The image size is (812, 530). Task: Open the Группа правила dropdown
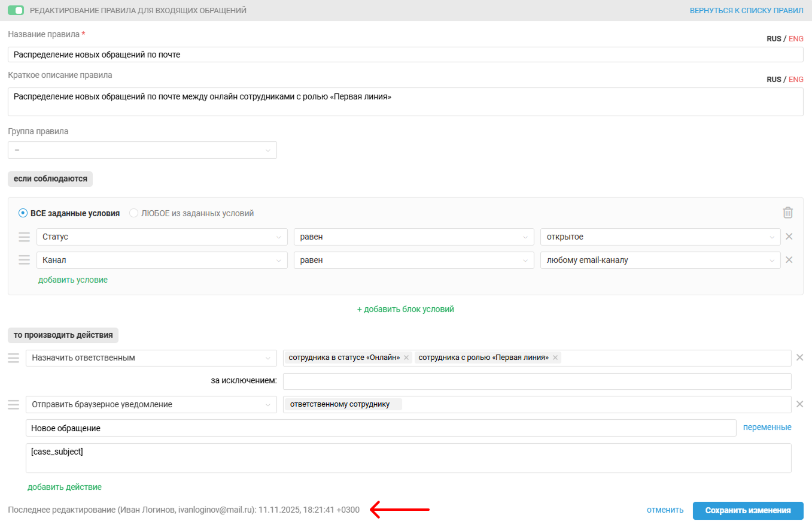point(142,150)
